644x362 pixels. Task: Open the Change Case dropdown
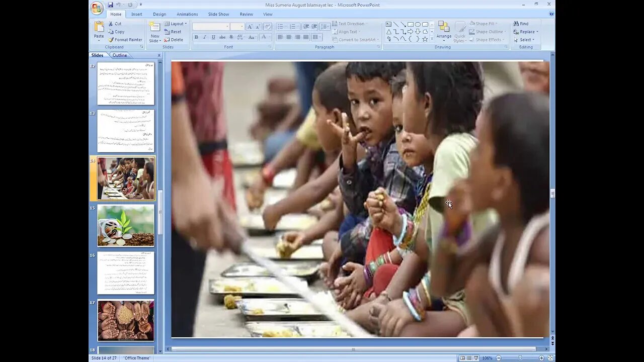(x=252, y=37)
